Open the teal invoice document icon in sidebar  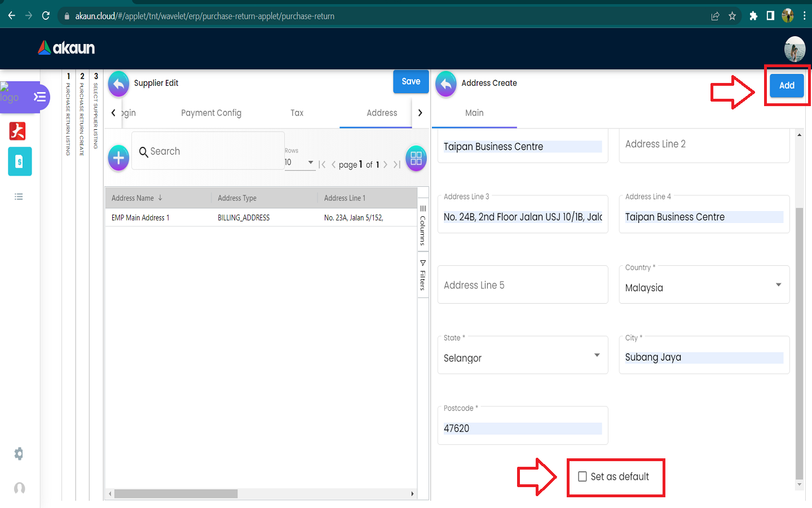tap(20, 162)
